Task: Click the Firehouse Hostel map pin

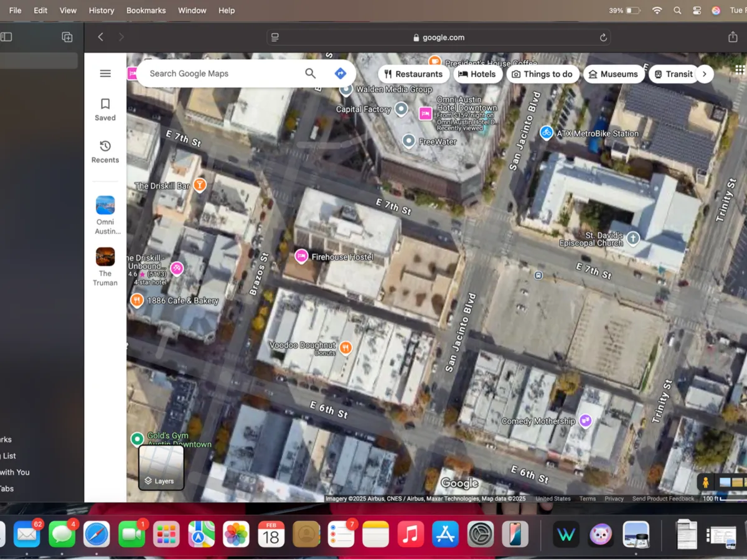Action: tap(301, 256)
